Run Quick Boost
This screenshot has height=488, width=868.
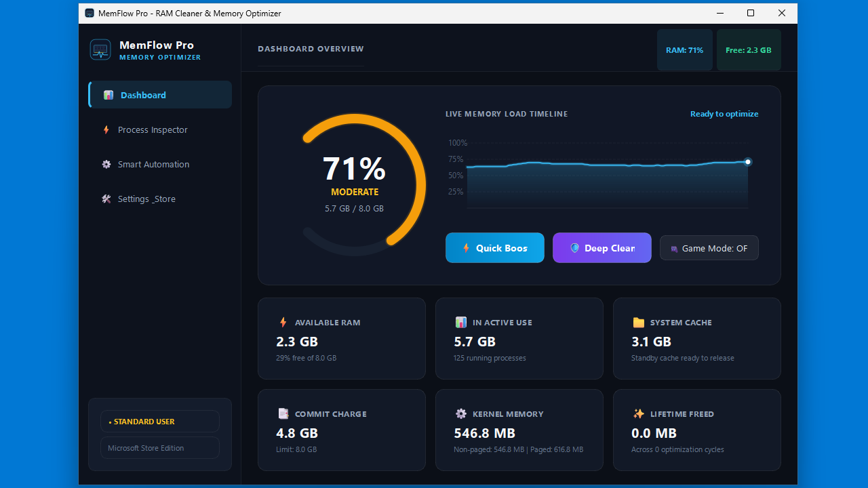tap(495, 248)
